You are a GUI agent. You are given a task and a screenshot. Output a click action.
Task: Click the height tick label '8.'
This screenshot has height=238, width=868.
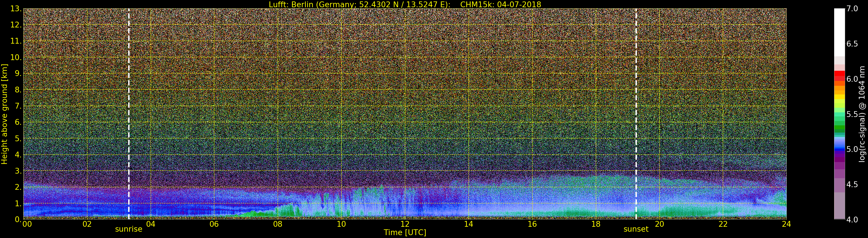pyautogui.click(x=18, y=90)
